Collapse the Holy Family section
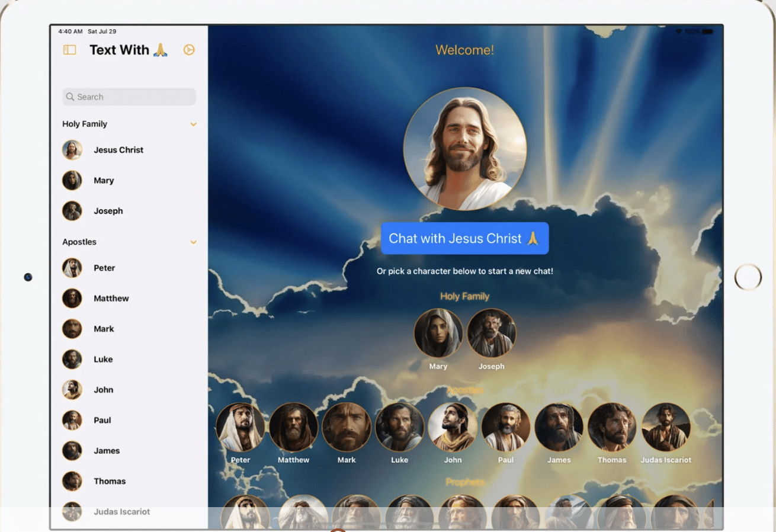The image size is (776, 532). click(194, 124)
